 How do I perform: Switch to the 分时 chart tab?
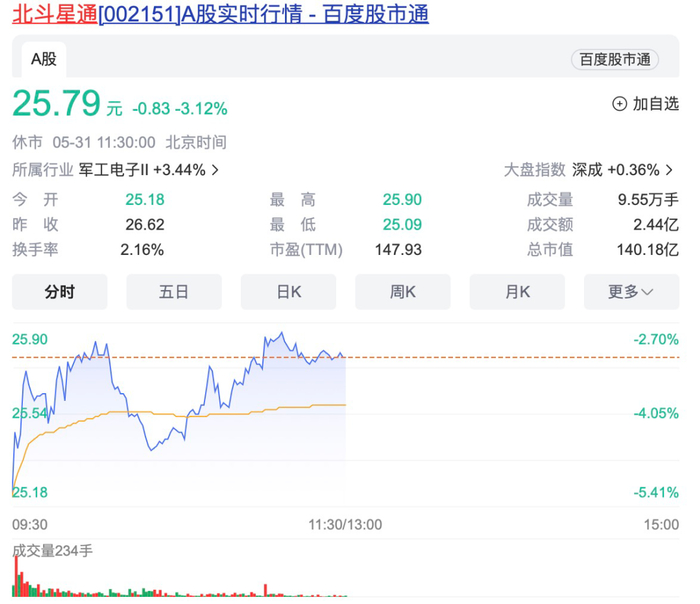59,291
